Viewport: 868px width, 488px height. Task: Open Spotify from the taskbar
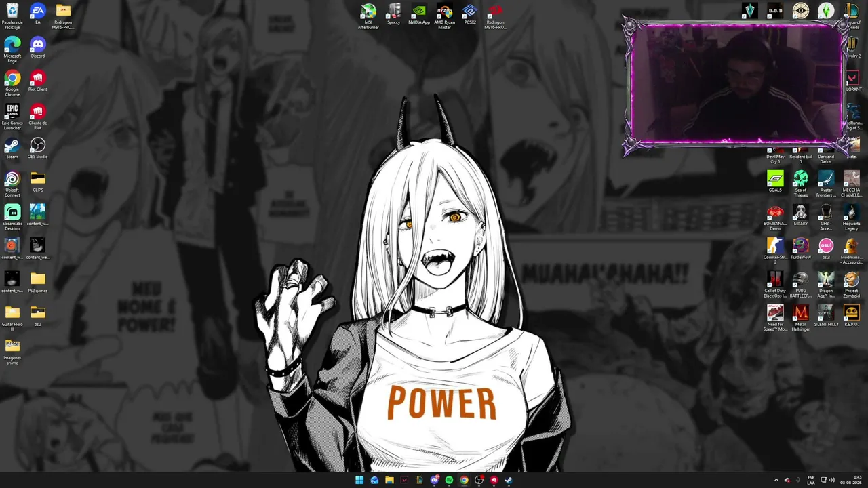(x=449, y=480)
